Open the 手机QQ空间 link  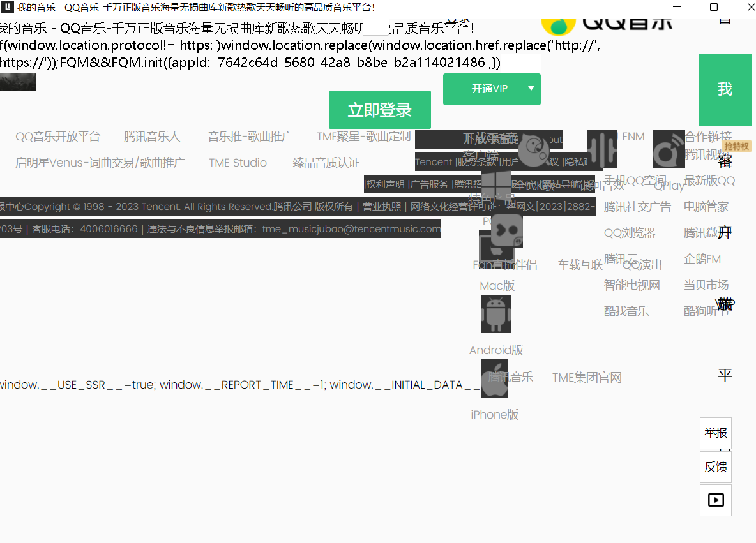pos(635,181)
